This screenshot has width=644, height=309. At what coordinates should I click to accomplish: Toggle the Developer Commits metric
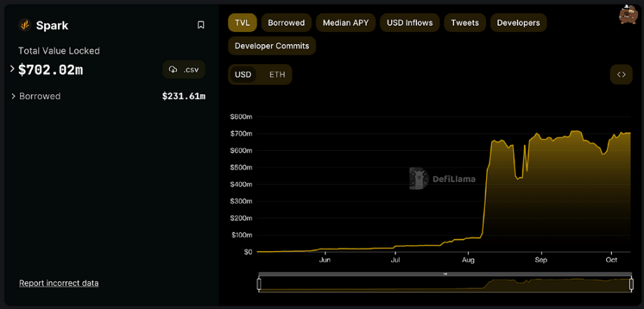point(272,45)
